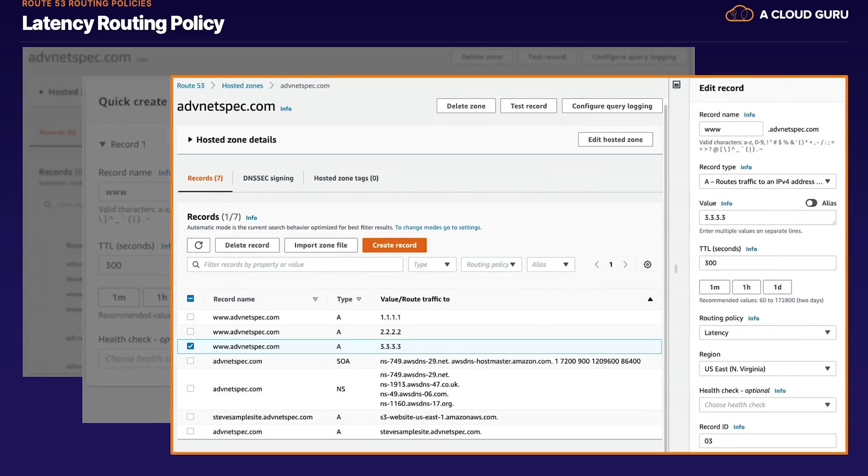Open the Region dropdown
The height and width of the screenshot is (476, 868).
(x=768, y=369)
